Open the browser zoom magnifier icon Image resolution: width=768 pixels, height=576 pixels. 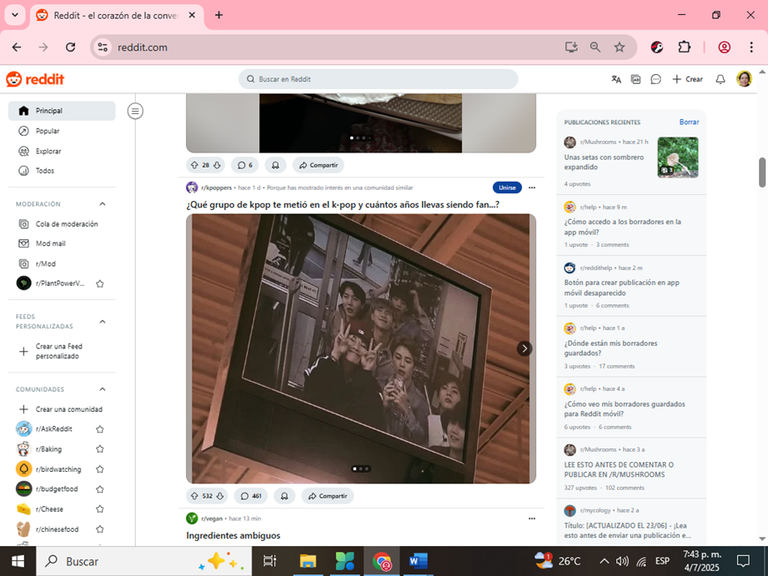595,47
